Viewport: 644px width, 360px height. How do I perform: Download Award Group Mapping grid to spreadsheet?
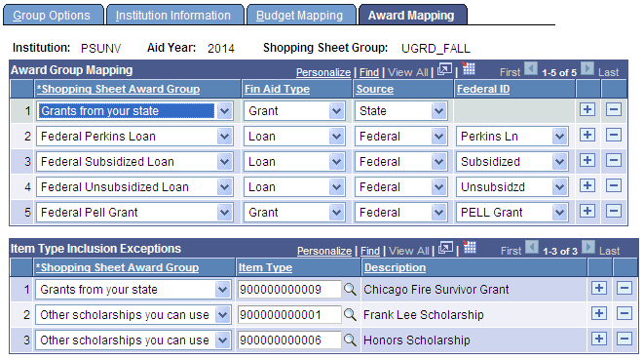pos(469,68)
